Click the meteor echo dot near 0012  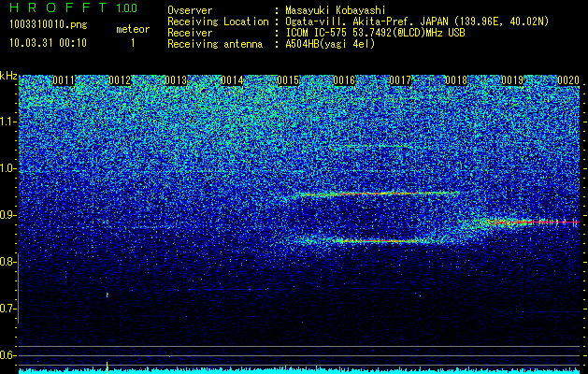click(108, 295)
